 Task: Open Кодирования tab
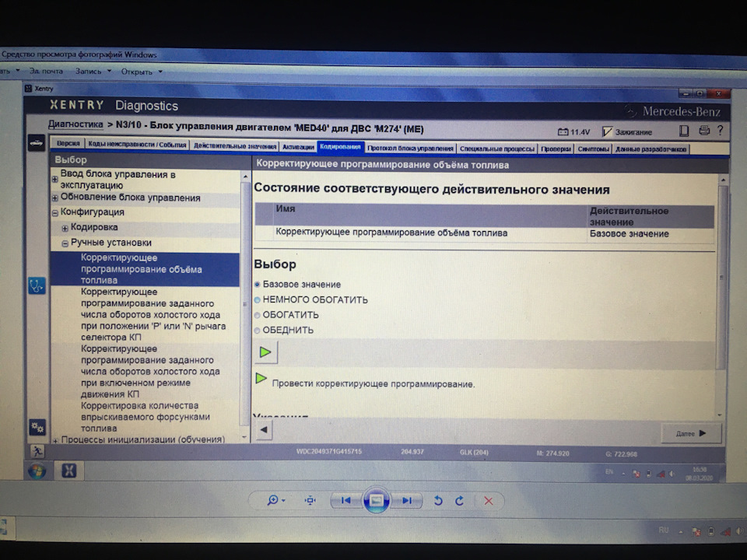(340, 147)
